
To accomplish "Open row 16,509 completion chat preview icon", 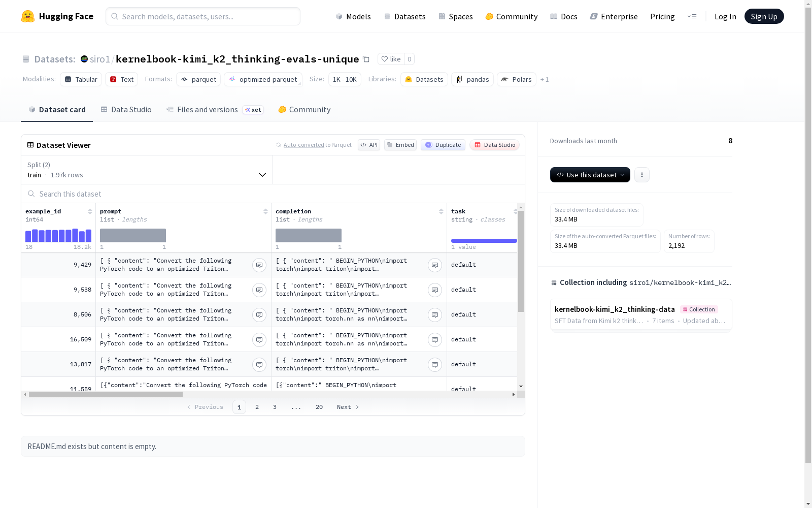I will click(x=435, y=339).
